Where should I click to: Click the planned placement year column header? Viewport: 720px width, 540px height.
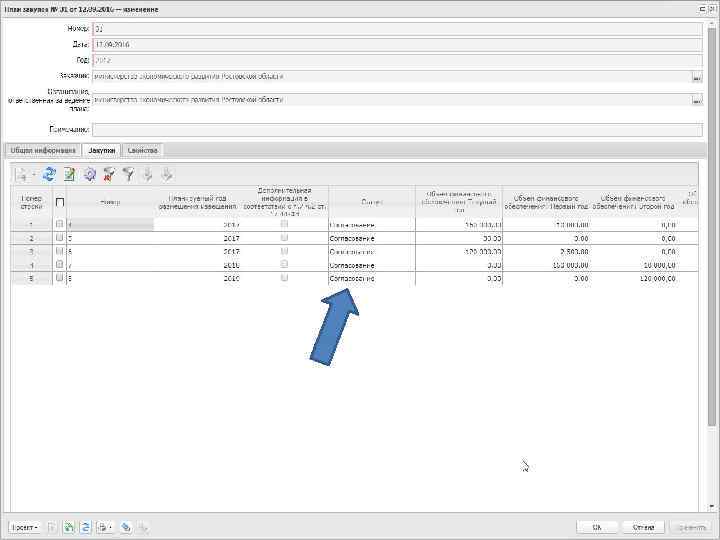(197, 202)
